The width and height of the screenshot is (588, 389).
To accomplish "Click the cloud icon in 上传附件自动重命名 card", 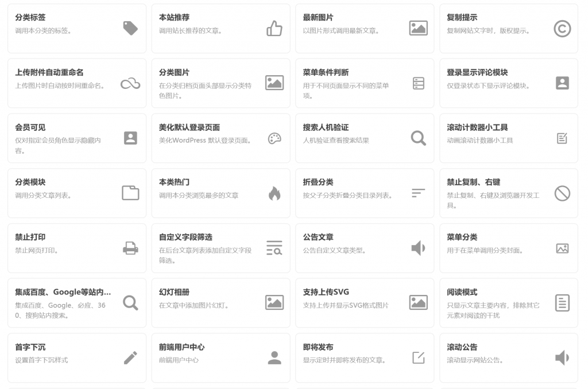I will pyautogui.click(x=130, y=84).
